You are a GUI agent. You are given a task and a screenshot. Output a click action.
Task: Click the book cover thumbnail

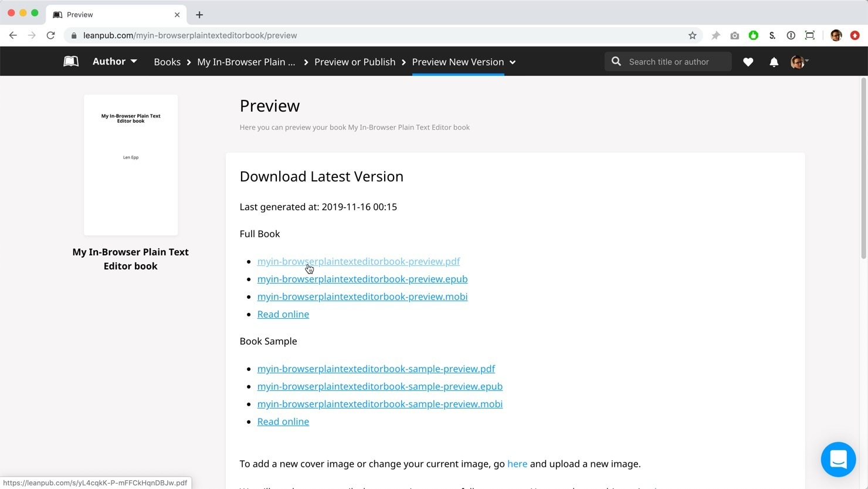click(131, 165)
